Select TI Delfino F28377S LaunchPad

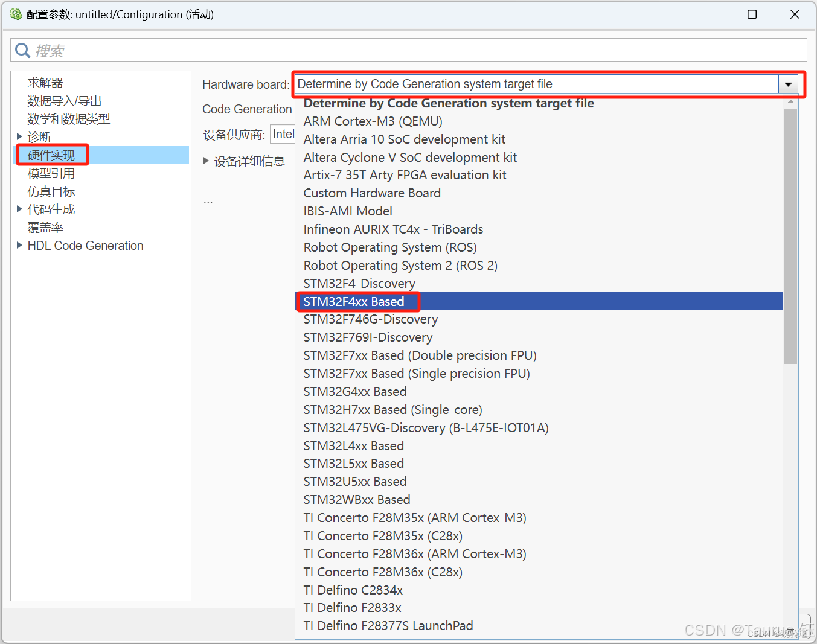click(x=388, y=626)
